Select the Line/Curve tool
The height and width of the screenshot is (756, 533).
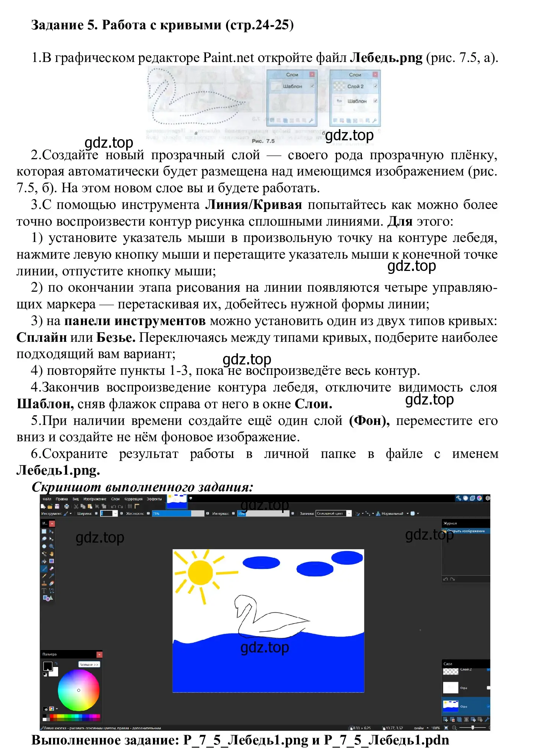point(52,591)
